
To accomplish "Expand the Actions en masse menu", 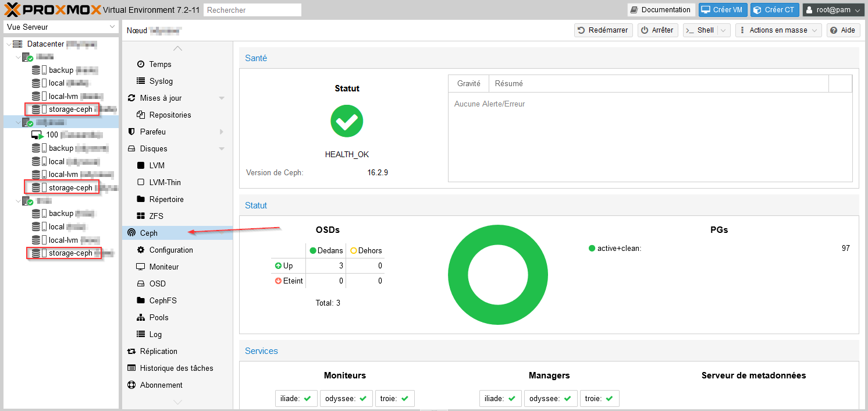I will 778,30.
